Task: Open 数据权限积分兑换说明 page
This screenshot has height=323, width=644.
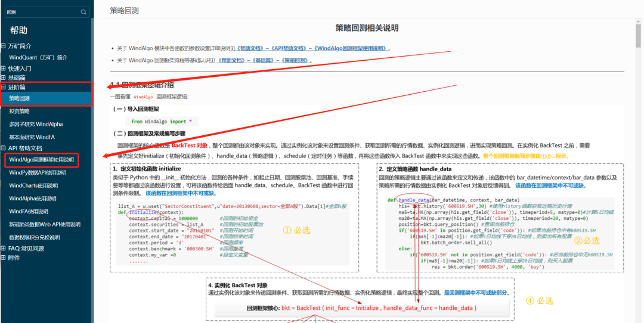Action: pyautogui.click(x=35, y=237)
